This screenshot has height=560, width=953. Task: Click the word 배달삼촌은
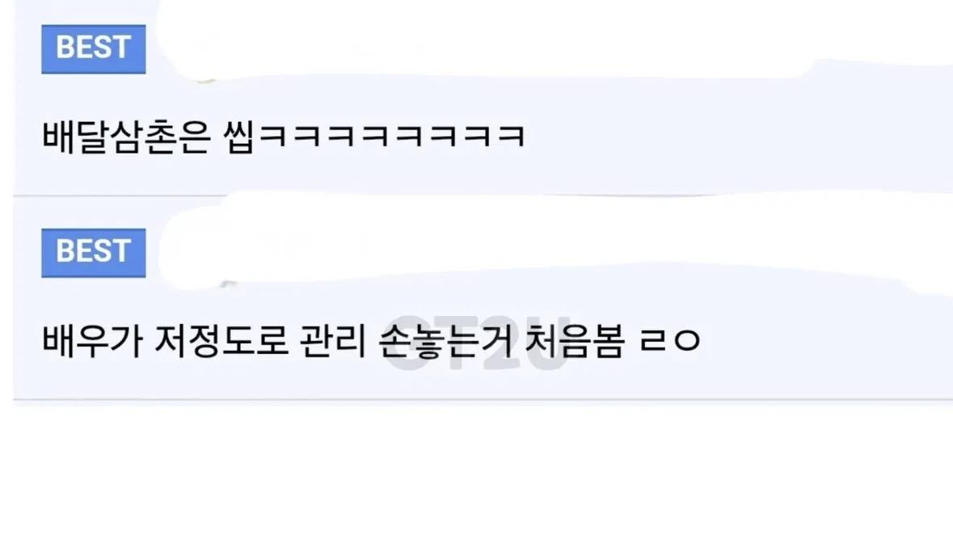(126, 137)
